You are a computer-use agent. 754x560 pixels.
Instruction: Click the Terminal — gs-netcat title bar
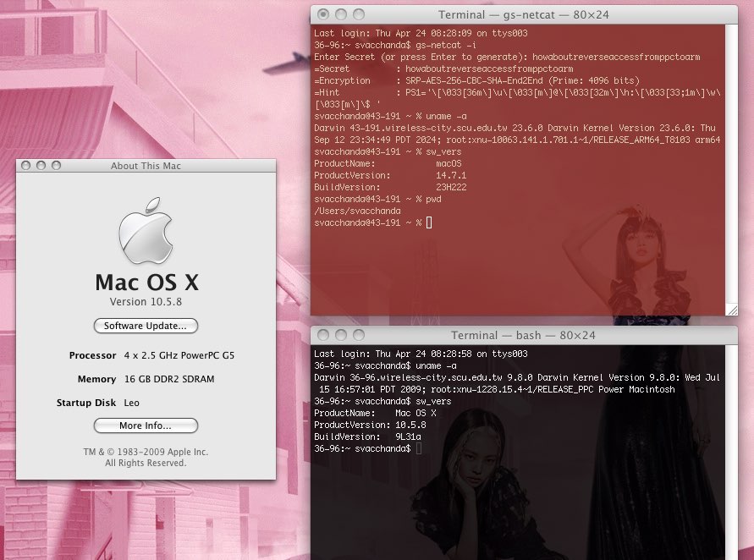point(524,15)
